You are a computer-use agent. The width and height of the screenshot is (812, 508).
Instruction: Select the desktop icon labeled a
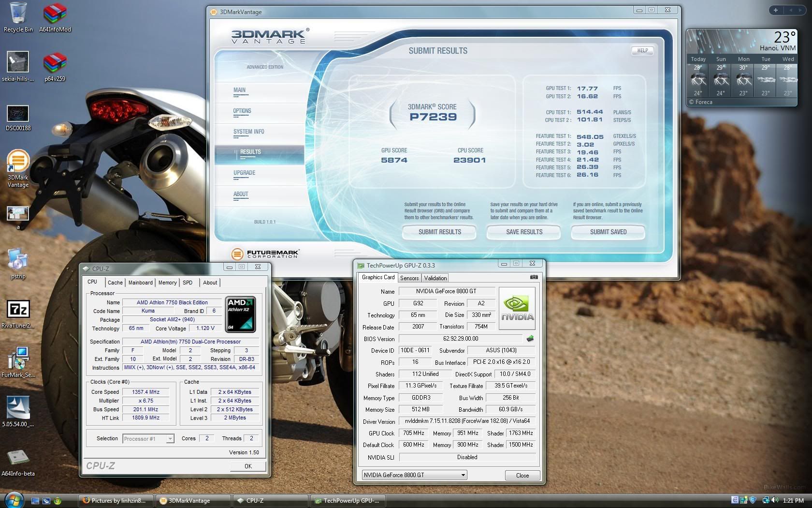18,217
